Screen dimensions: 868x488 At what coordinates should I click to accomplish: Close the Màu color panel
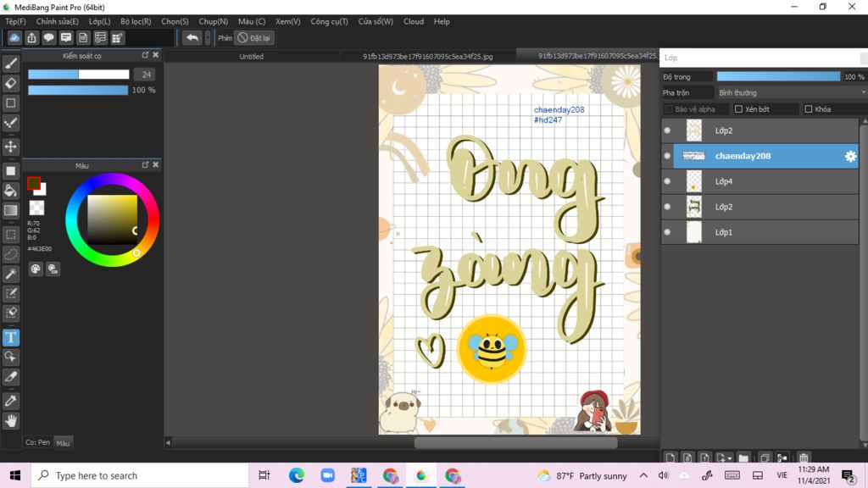click(156, 165)
